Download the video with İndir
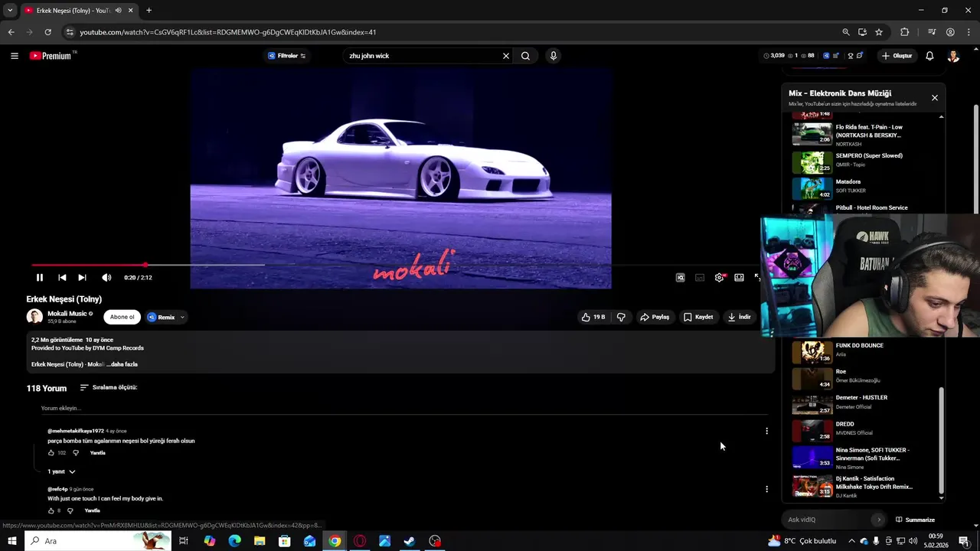Viewport: 980px width, 551px height. coord(740,317)
